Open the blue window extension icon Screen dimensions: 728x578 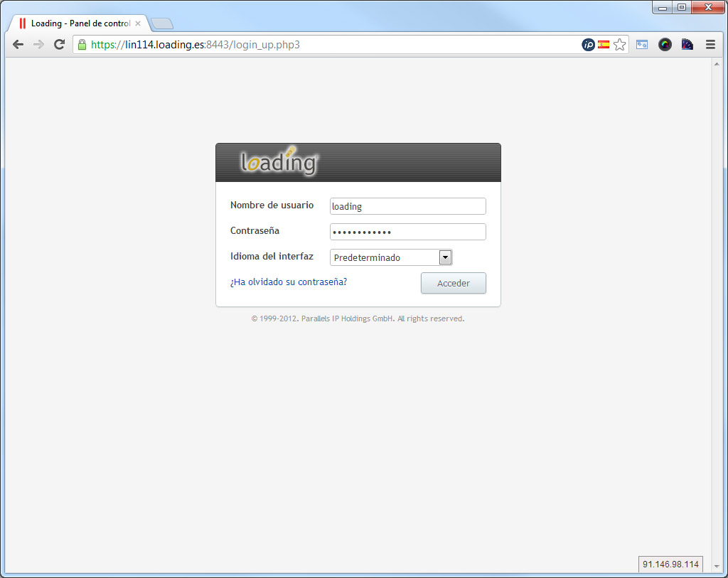coord(642,45)
